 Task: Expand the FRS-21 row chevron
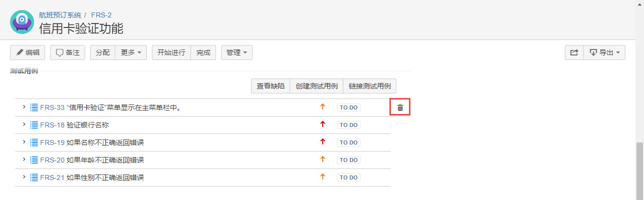click(x=24, y=177)
